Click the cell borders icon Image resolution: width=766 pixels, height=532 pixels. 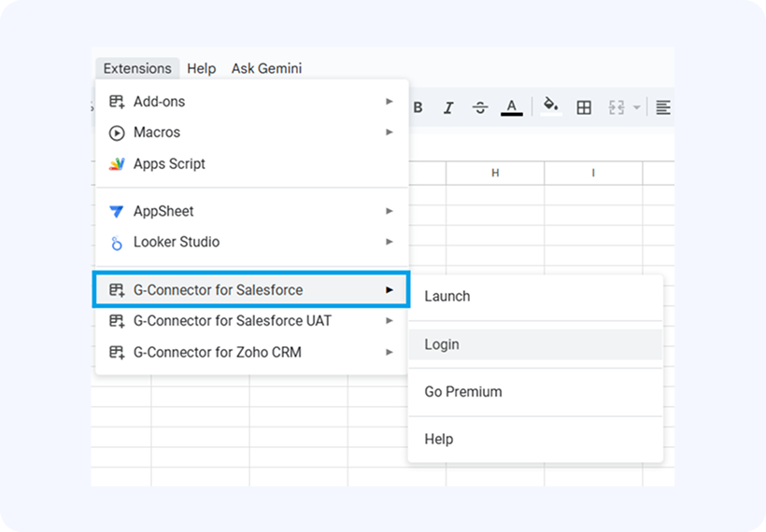tap(584, 108)
